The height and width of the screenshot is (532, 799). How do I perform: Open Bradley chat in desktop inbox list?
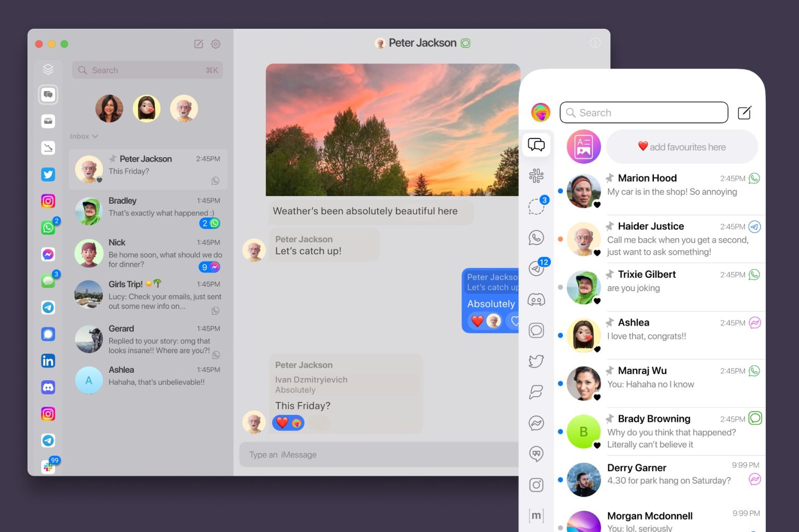[x=148, y=211]
